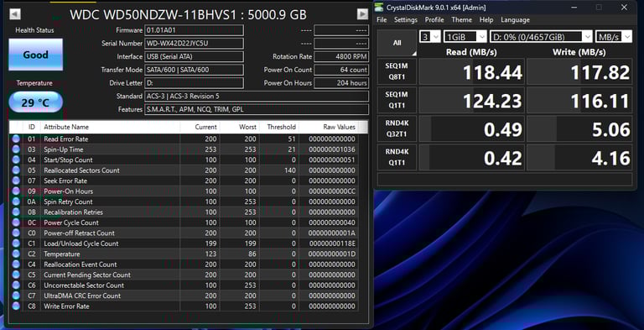Screen dimensions: 644x330
Task: Click status orb for Power Cycle Count
Action: click(16, 223)
